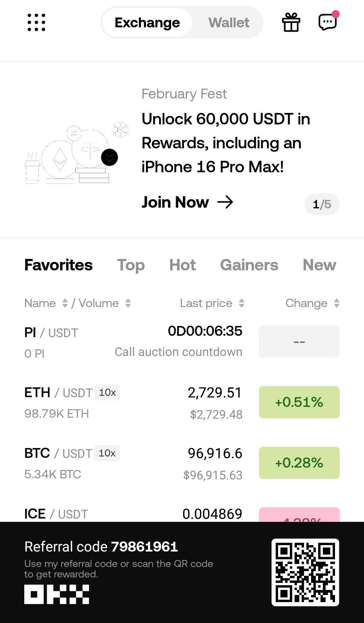The width and height of the screenshot is (364, 623).
Task: Open the BTC / USDT pair row
Action: click(x=182, y=463)
